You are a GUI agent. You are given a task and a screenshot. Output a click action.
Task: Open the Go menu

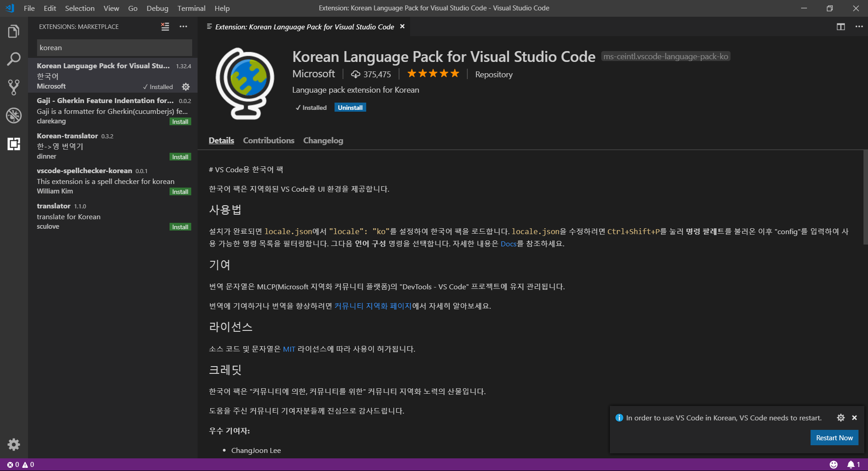[132, 8]
